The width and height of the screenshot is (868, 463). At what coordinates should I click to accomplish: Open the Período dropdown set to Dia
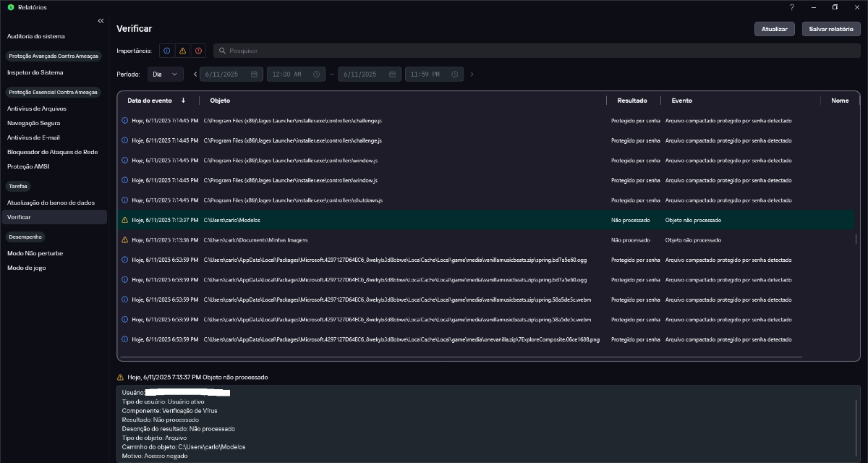(x=166, y=75)
